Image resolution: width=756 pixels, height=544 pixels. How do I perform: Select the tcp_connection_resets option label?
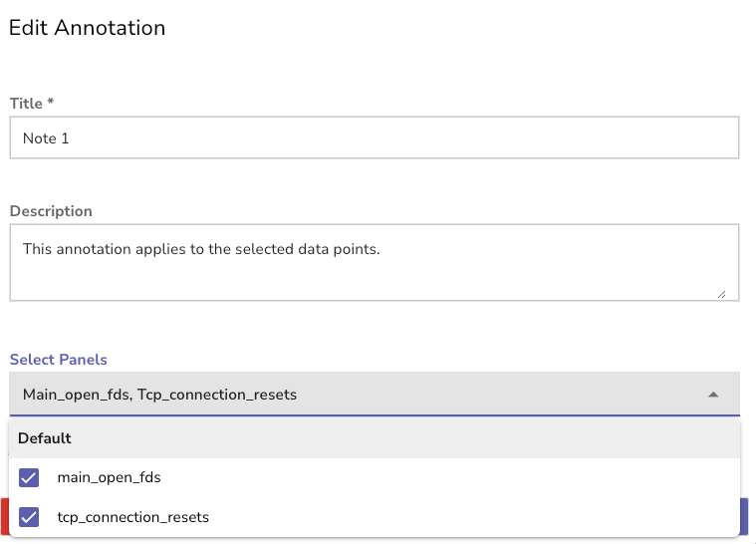(132, 517)
